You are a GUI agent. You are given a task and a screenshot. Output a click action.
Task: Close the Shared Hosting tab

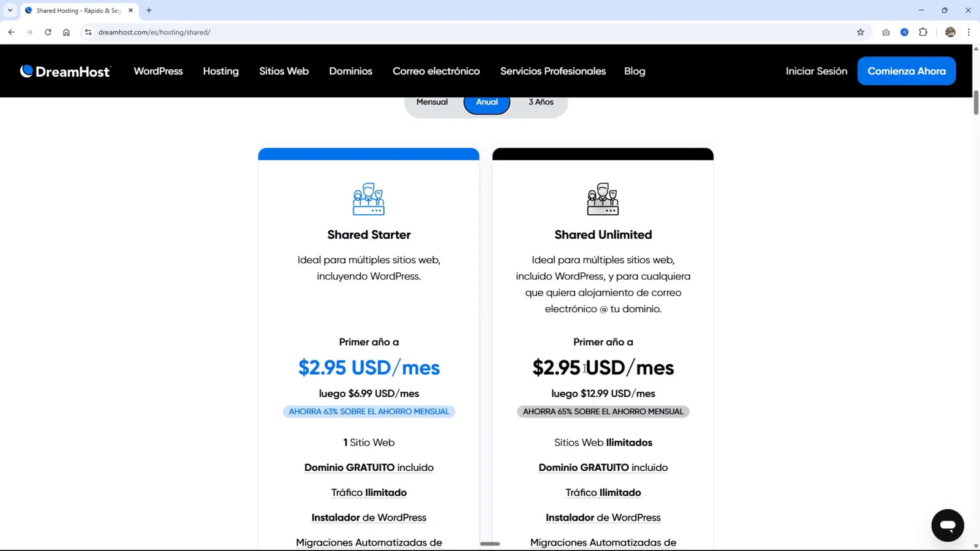[x=130, y=10]
